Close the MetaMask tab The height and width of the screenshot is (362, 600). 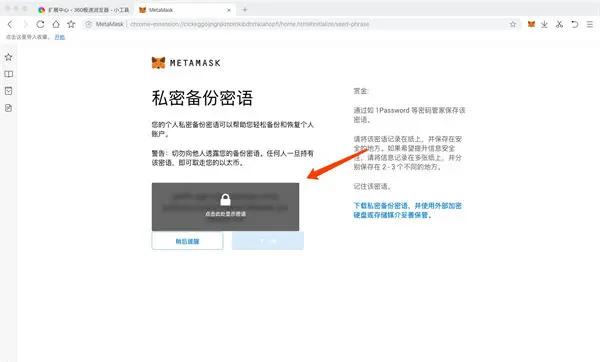click(x=229, y=10)
